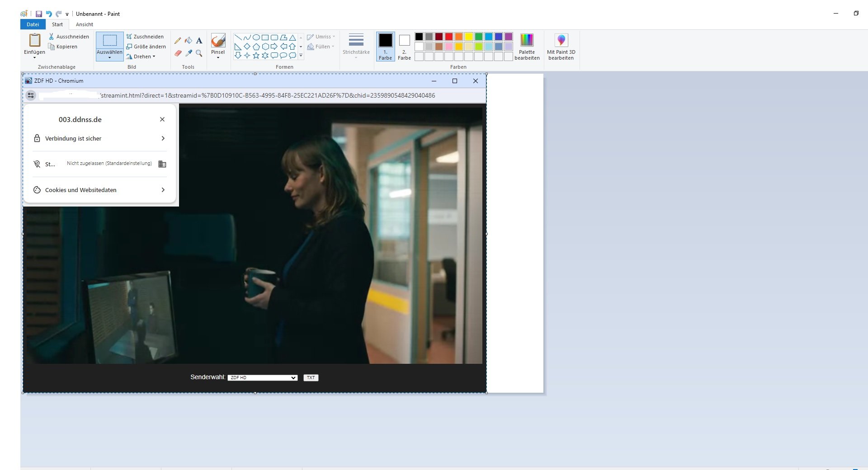This screenshot has width=868, height=470.
Task: Select the Pencil tool
Action: tap(178, 41)
